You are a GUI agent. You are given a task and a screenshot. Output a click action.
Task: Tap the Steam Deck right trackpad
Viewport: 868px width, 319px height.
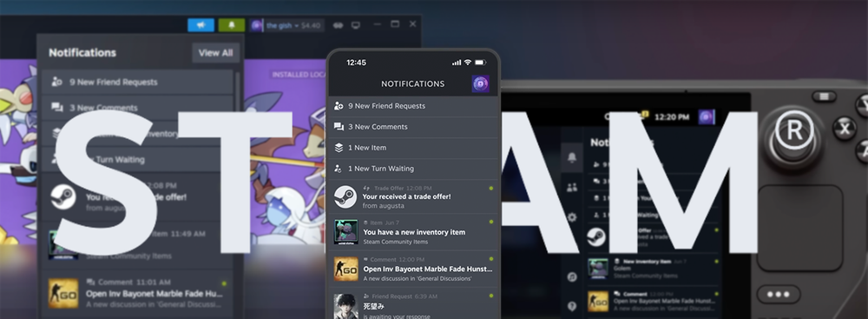[x=800, y=228]
